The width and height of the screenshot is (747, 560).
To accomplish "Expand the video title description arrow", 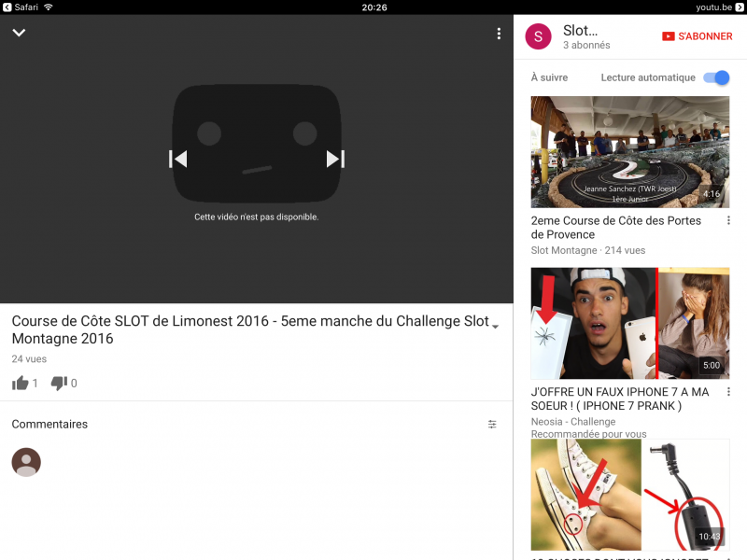I will 495,326.
